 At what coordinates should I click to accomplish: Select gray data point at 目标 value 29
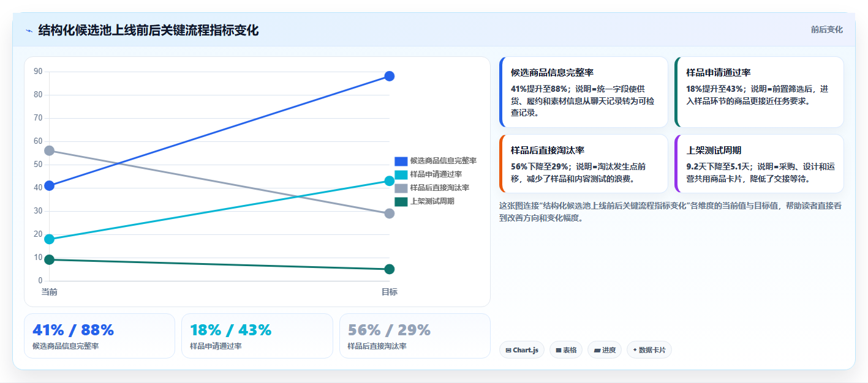click(390, 214)
